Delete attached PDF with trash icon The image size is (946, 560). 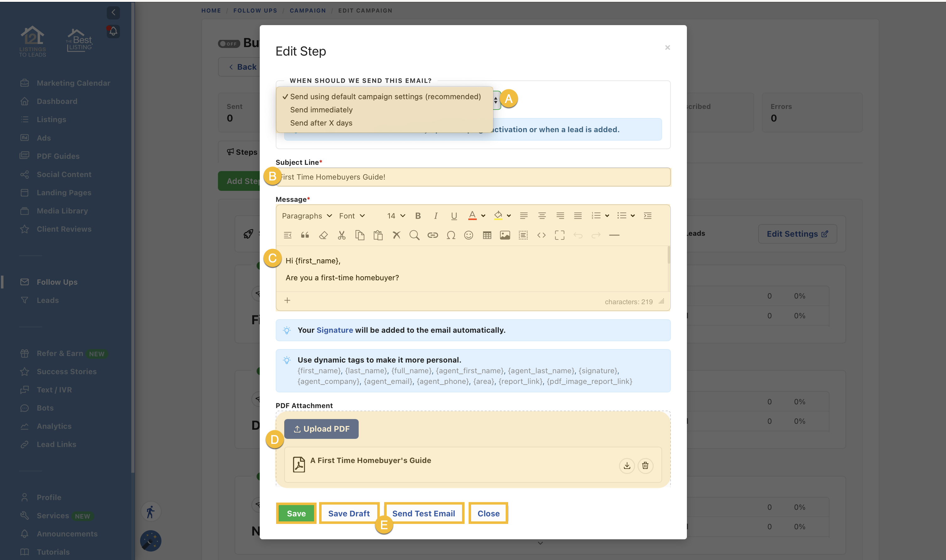pos(645,466)
